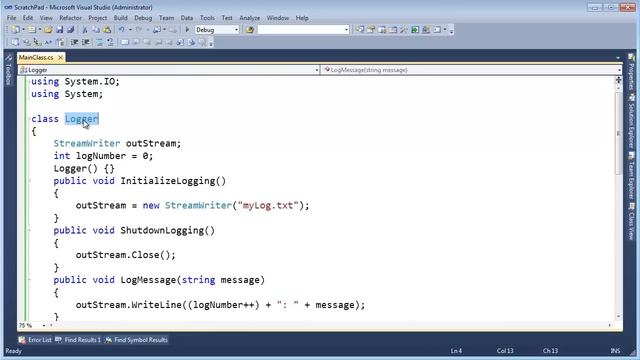Open the Debug menu
Image resolution: width=640 pixels, height=360 pixels.
143,18
